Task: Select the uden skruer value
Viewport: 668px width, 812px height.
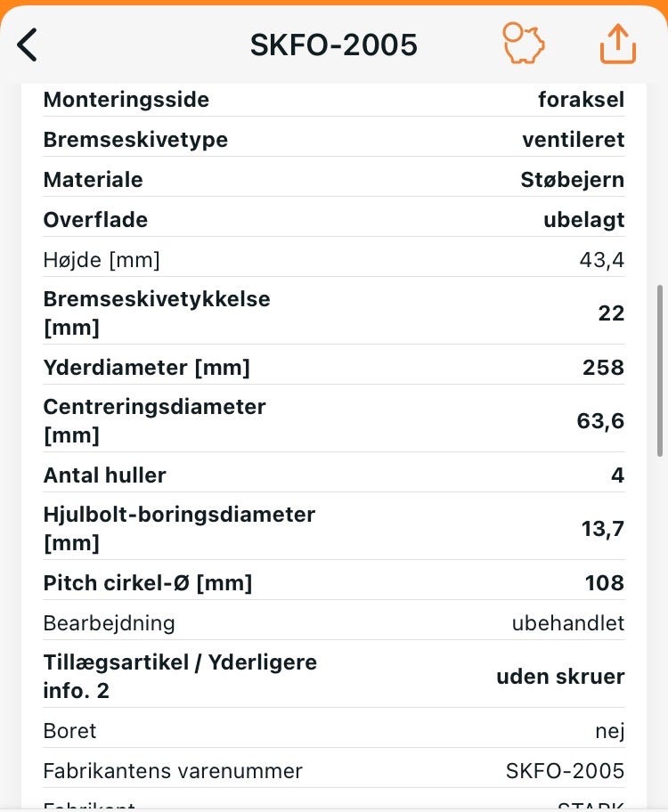Action: pyautogui.click(x=560, y=677)
